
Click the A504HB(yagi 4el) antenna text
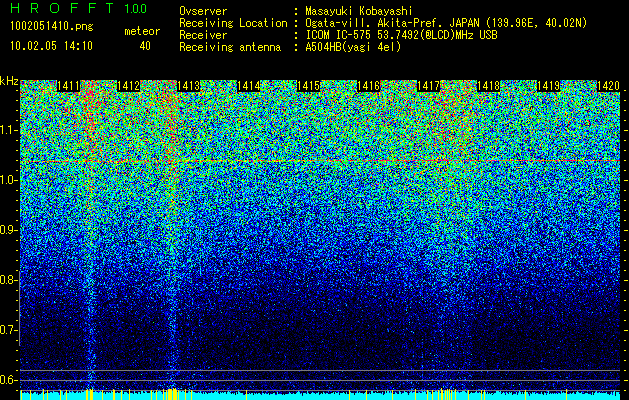click(x=353, y=47)
